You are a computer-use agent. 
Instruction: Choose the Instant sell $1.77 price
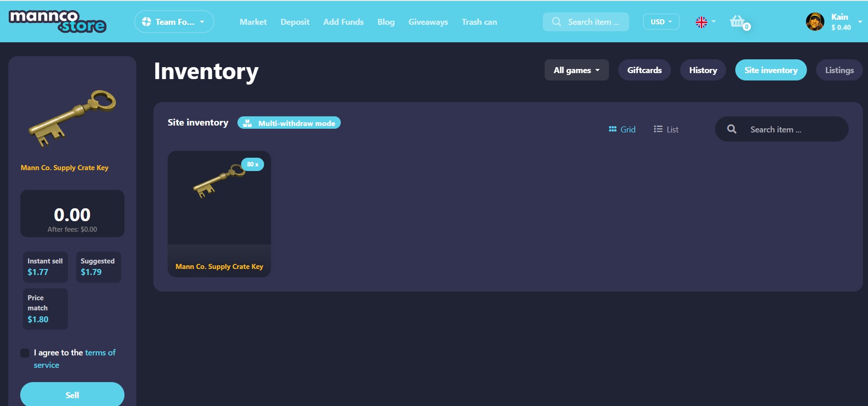click(45, 267)
